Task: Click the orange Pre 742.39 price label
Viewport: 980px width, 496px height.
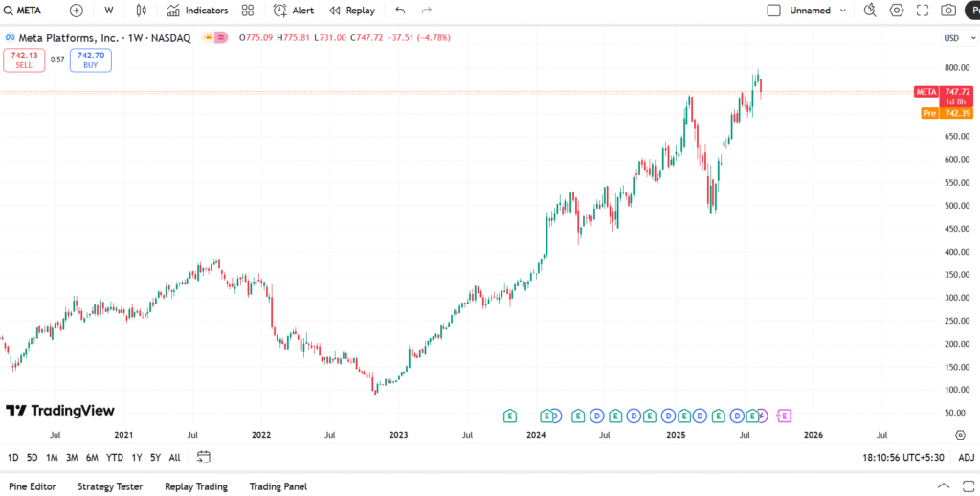Action: click(947, 113)
